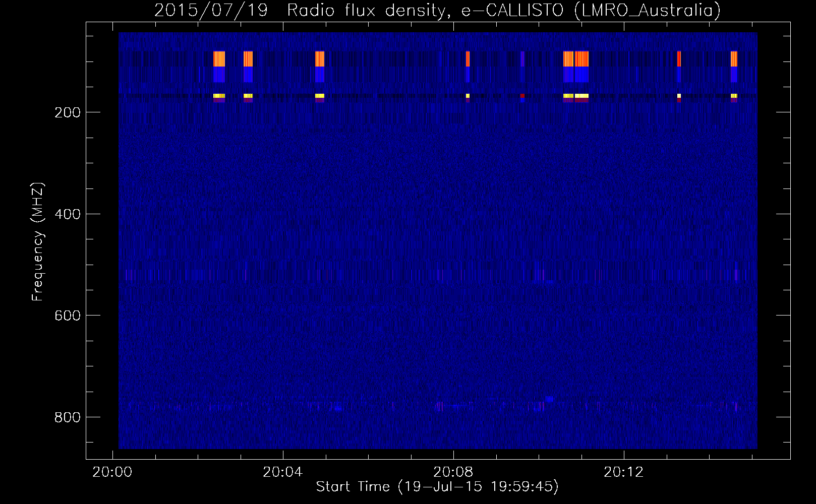Click the 20:12 time tick label
The height and width of the screenshot is (504, 816).
tap(624, 472)
